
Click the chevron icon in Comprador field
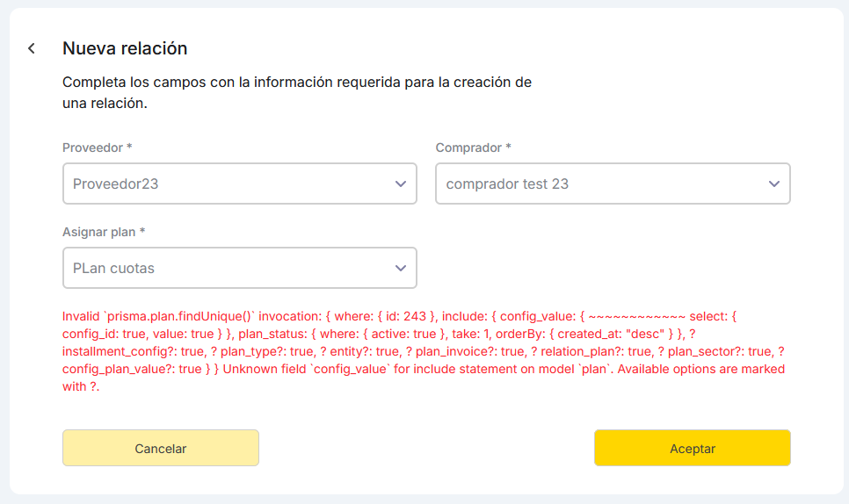coord(774,184)
